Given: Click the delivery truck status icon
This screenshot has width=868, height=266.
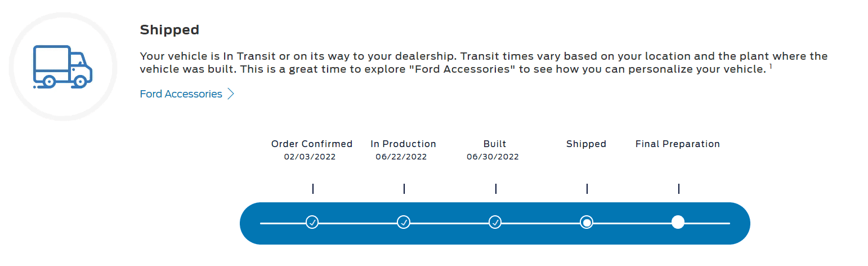Looking at the screenshot, I should [x=62, y=67].
